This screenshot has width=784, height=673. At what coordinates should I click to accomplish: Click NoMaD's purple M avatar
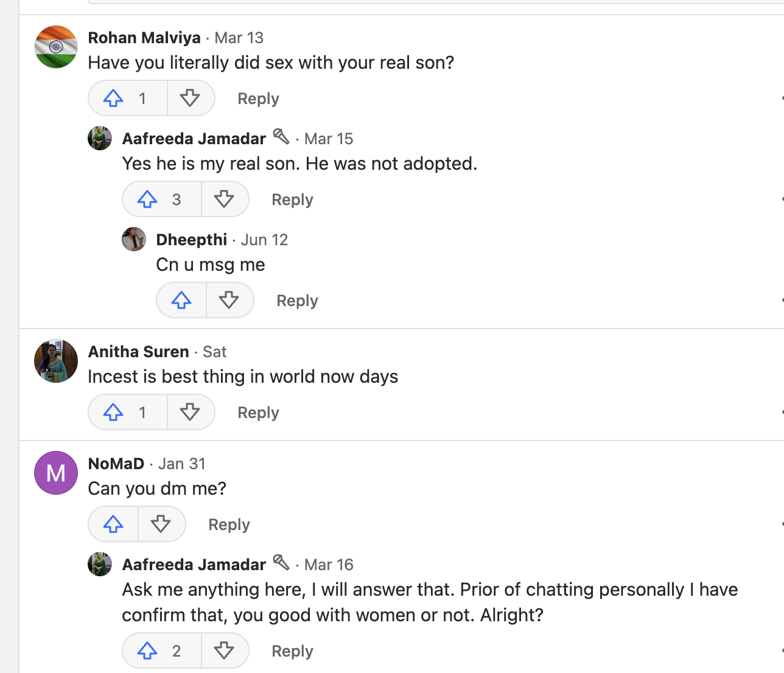tap(56, 473)
